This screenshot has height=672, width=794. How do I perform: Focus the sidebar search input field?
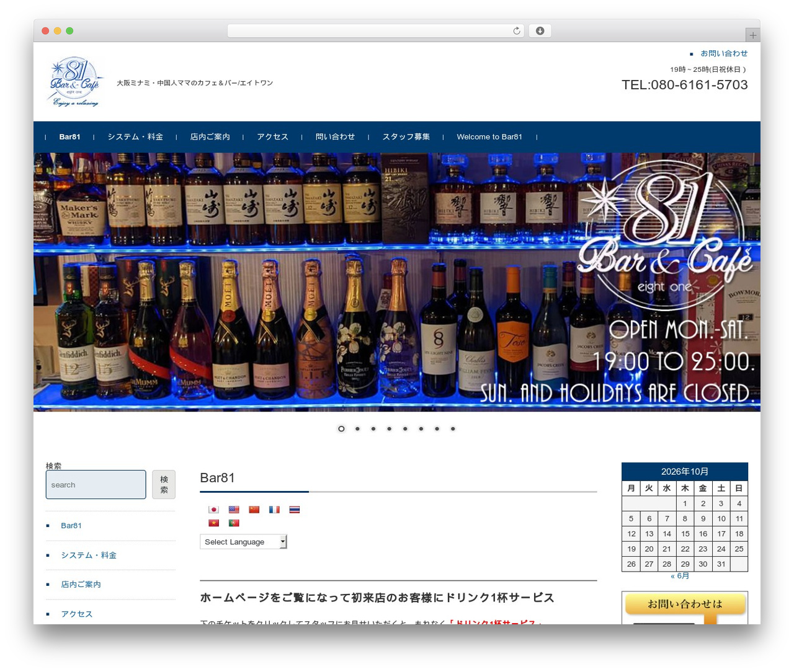96,485
